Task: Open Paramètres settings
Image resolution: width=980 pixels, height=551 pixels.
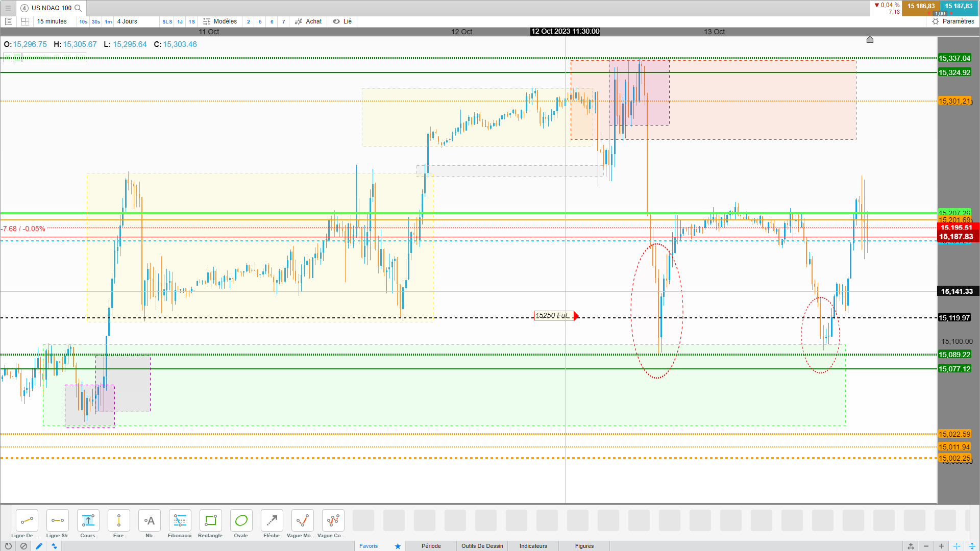Action: 953,21
